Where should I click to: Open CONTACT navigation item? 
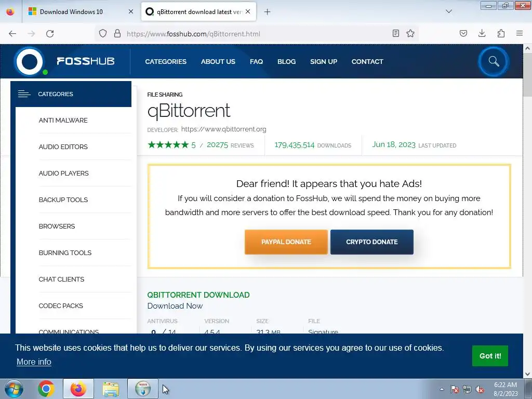[x=367, y=61]
